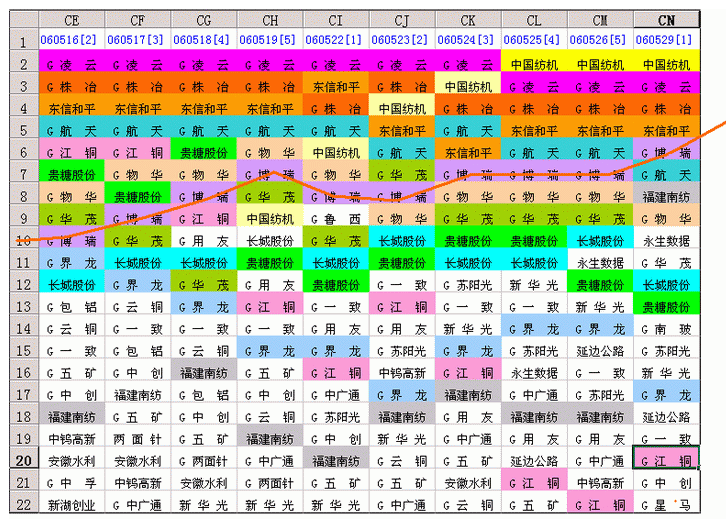726x526 pixels.
Task: Select the yellow 中国纺机 cell in column CN
Action: [666, 63]
